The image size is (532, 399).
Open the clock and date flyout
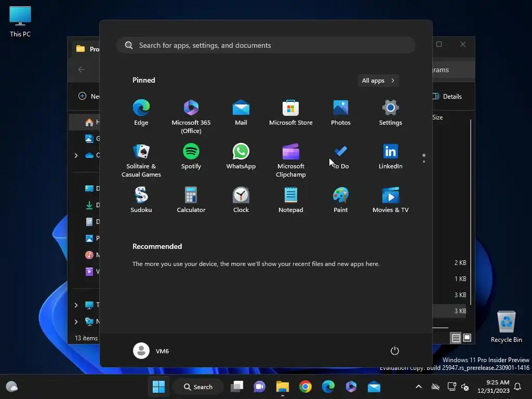pyautogui.click(x=494, y=387)
